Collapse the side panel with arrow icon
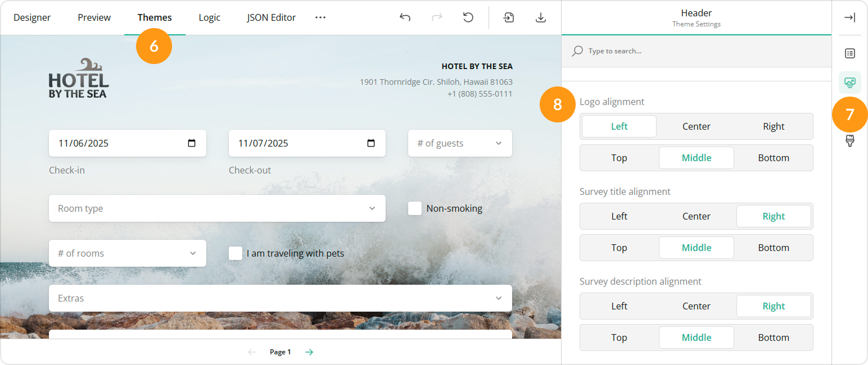This screenshot has width=868, height=365. coord(849,17)
